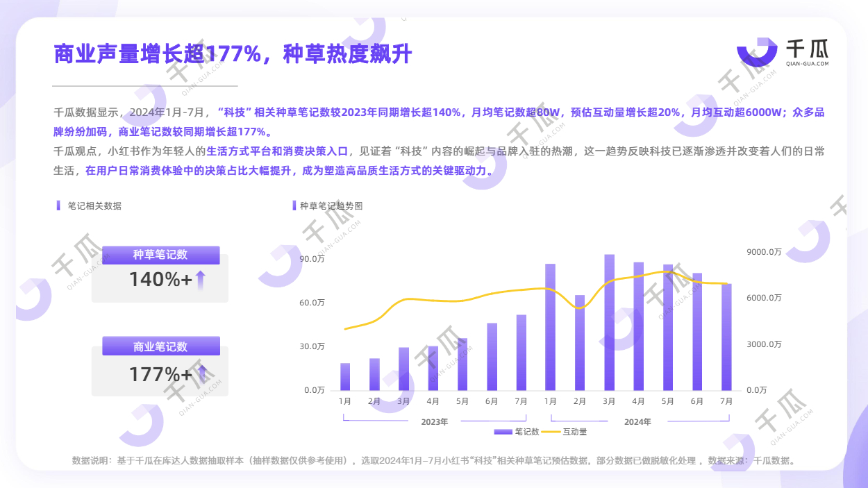Click the 6000.0万 axis label

pyautogui.click(x=764, y=298)
